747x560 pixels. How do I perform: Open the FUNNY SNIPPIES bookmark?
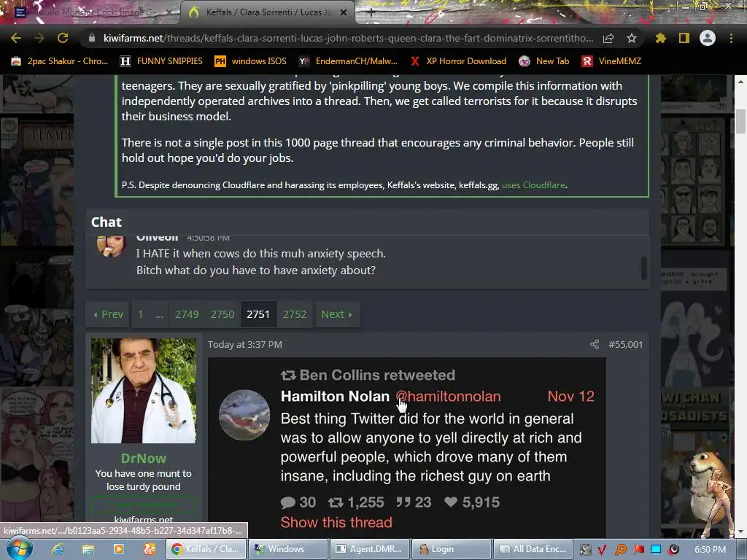click(161, 61)
